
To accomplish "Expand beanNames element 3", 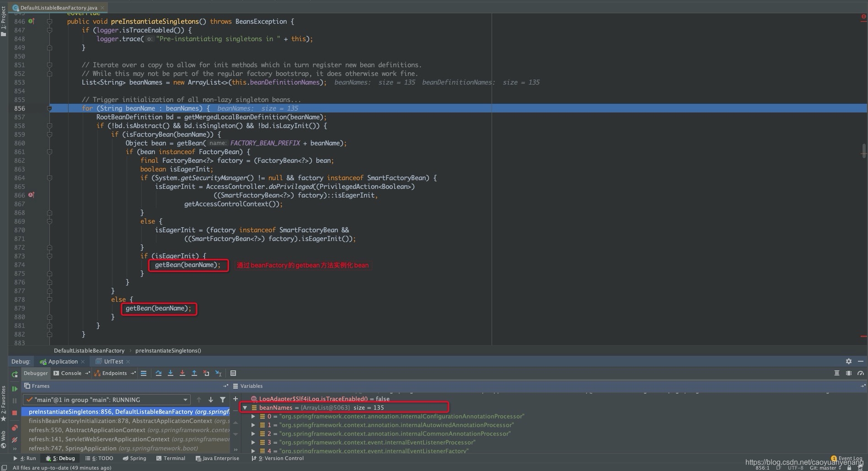I will pos(253,443).
